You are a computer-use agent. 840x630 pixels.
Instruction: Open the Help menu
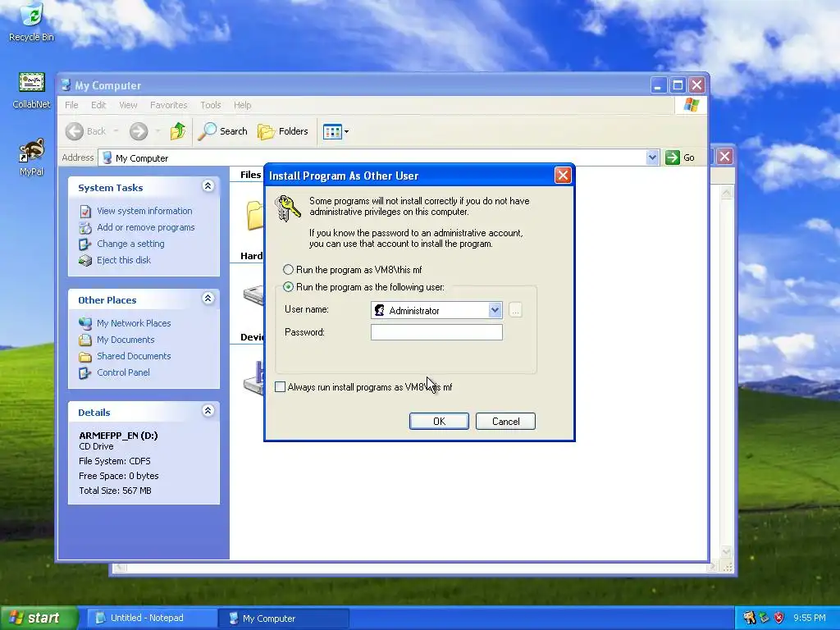[x=242, y=105]
